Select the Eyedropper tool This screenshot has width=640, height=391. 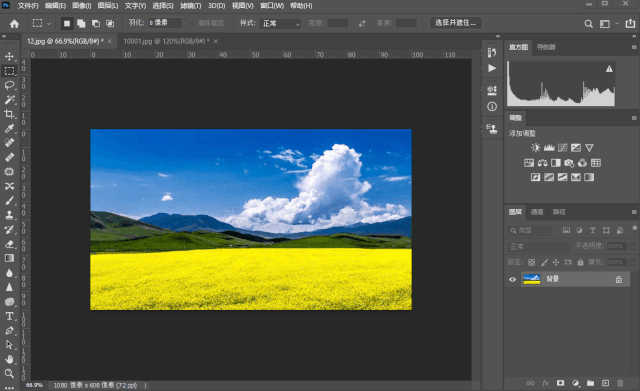click(x=9, y=129)
